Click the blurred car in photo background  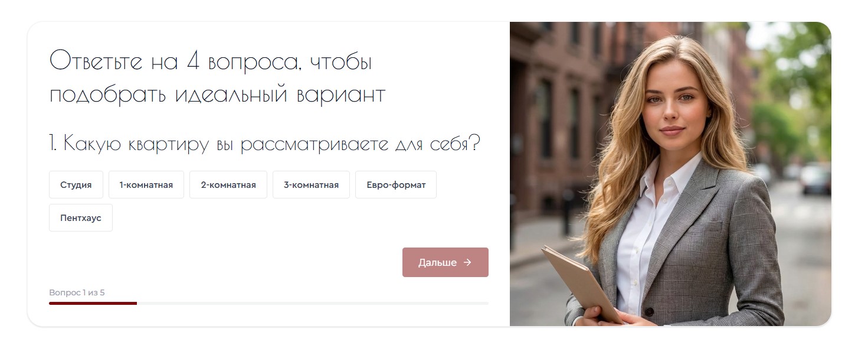(815, 178)
